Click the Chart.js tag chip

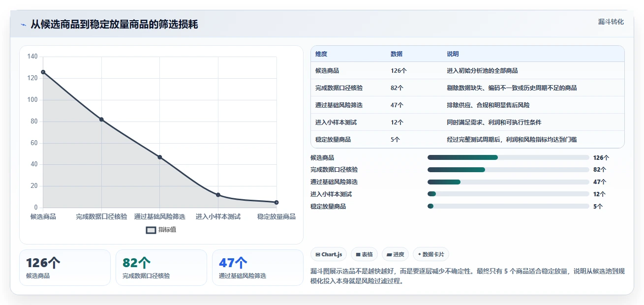click(329, 254)
